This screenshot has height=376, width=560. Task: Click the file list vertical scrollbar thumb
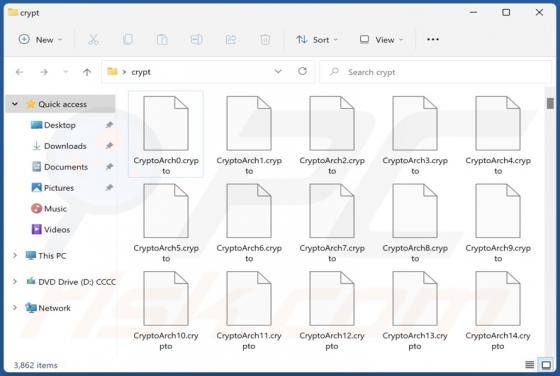[x=550, y=103]
